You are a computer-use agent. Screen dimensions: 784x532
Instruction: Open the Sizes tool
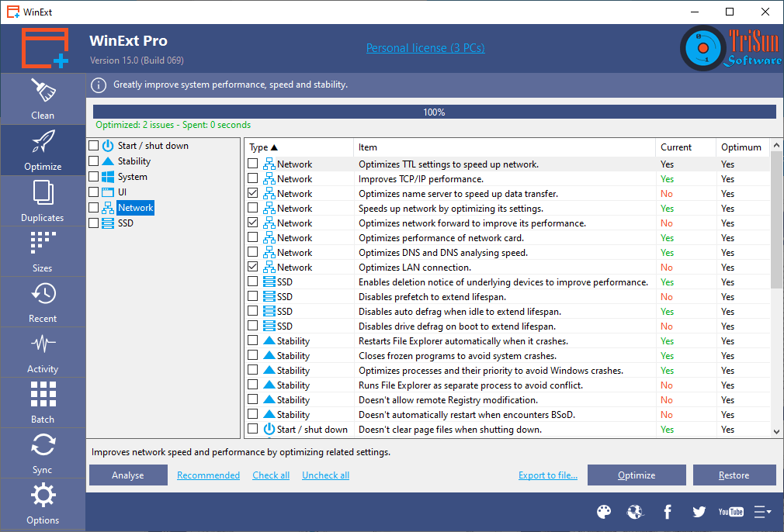tap(43, 251)
